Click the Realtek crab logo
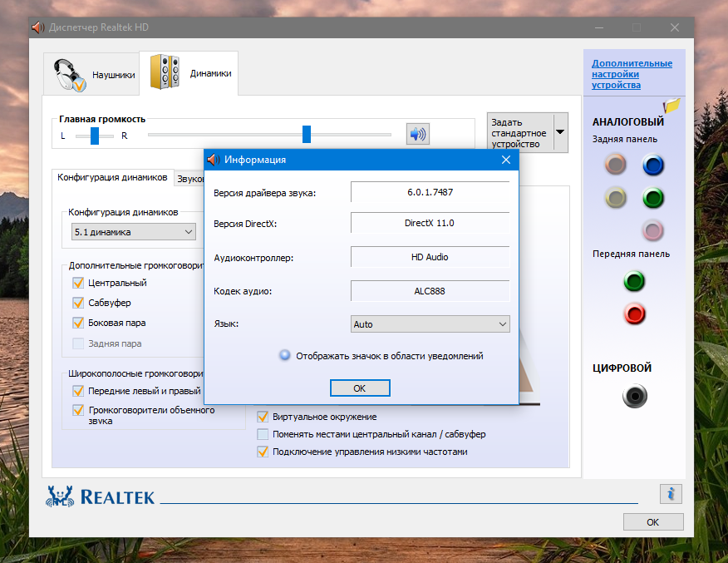Screen dimensions: 728x563 pyautogui.click(x=60, y=496)
